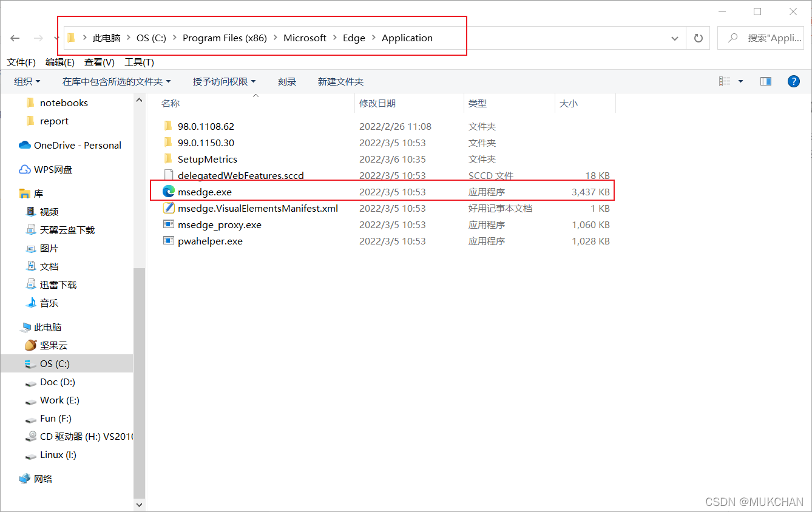Click the OneDrive cloud icon
The width and height of the screenshot is (812, 512).
(x=25, y=145)
